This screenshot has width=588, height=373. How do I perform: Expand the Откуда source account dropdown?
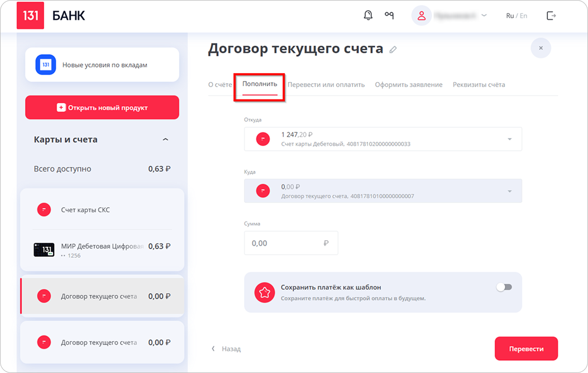(x=509, y=139)
